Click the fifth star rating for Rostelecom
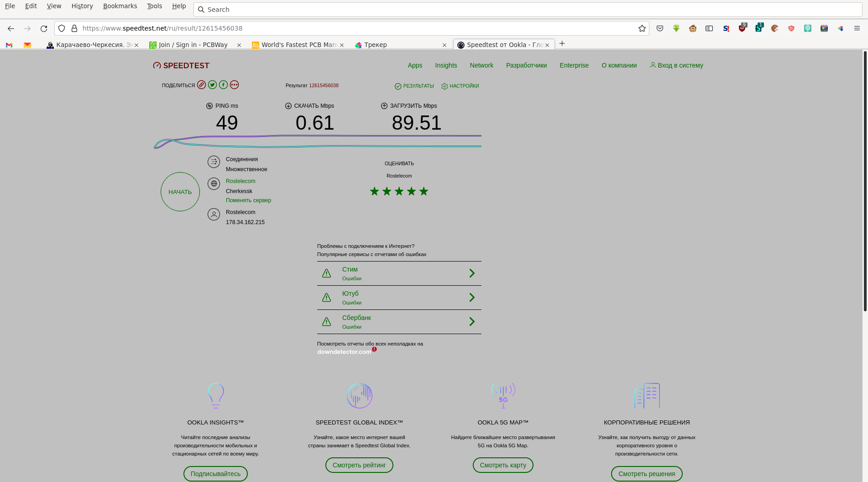The height and width of the screenshot is (482, 868). (424, 191)
